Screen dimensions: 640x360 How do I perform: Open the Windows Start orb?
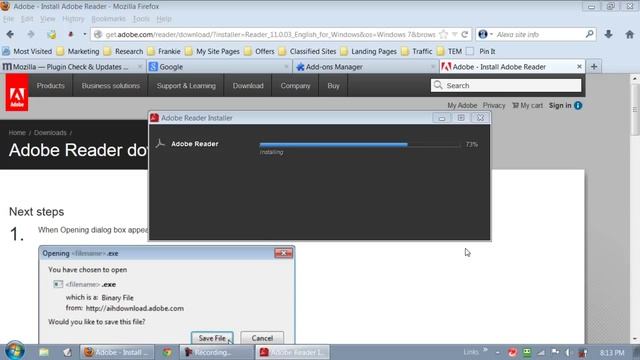[15, 351]
